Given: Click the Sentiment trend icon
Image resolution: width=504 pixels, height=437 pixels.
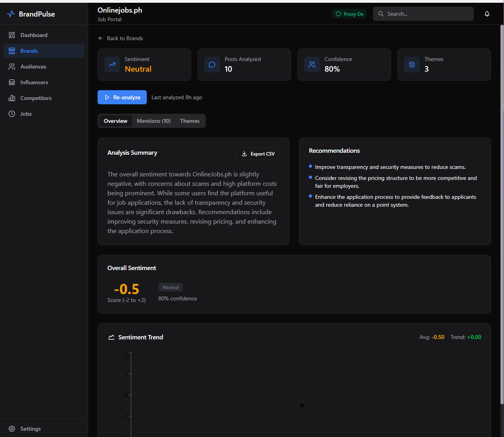Looking at the screenshot, I should [112, 65].
